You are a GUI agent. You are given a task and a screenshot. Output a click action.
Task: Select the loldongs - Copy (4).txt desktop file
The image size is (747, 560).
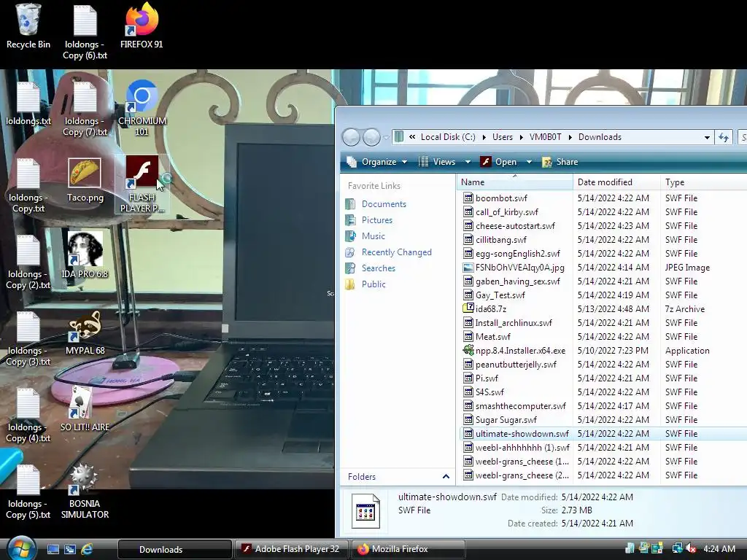pyautogui.click(x=28, y=415)
